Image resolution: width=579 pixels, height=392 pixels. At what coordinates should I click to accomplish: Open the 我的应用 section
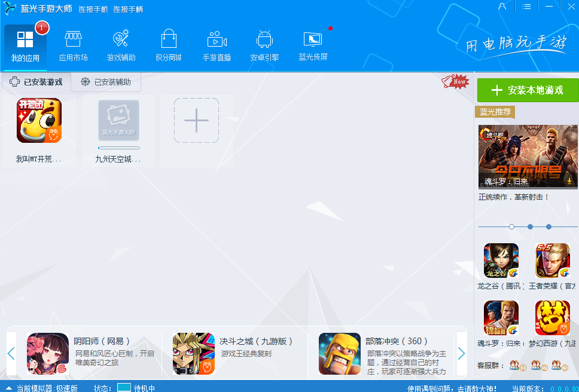click(25, 47)
